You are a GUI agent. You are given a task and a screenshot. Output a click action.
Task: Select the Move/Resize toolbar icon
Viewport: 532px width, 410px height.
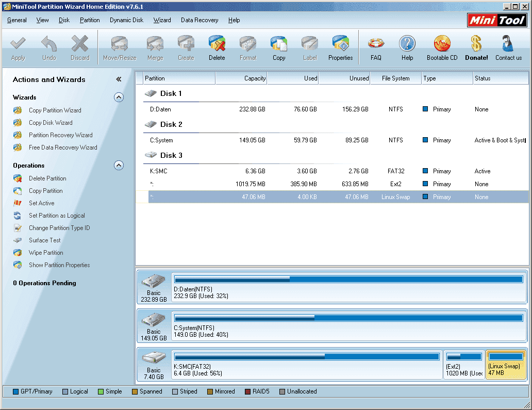pos(120,44)
